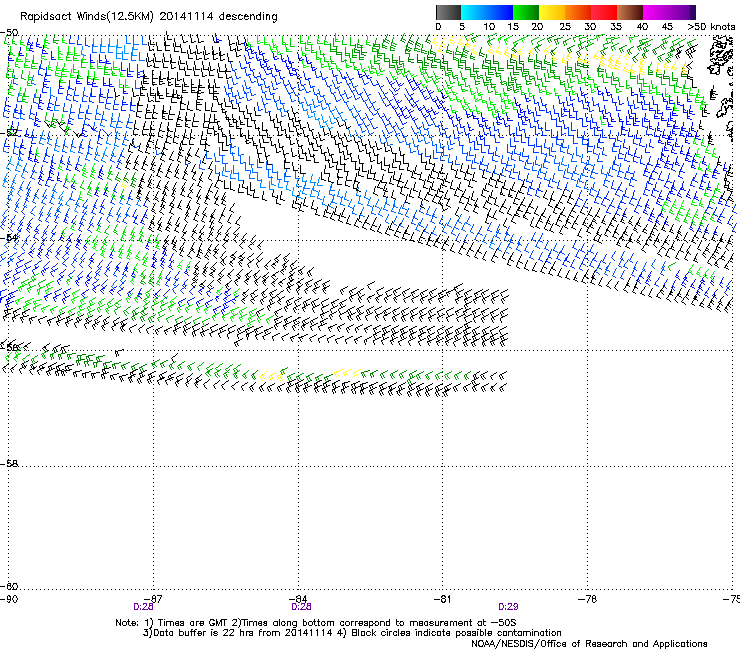Click the green 15-20 knots legend swatch
This screenshot has width=740, height=650.
[x=526, y=12]
